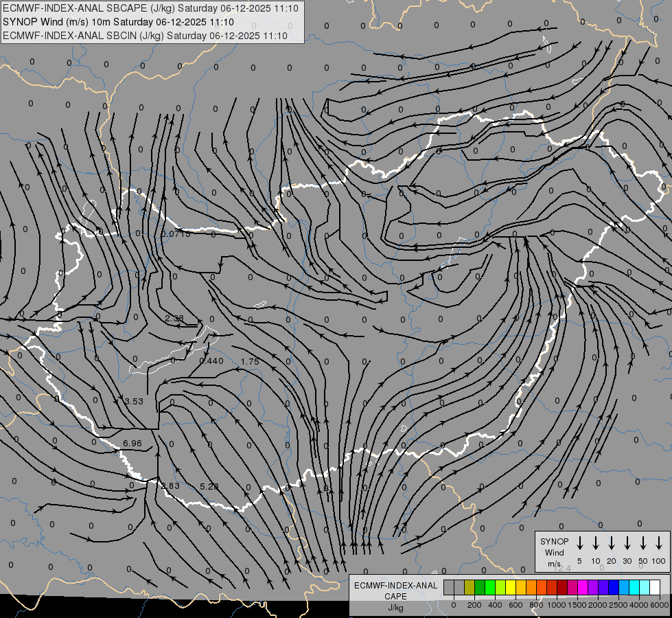672x618 pixels.
Task: Click the 0.440 value on the map
Action: click(211, 361)
